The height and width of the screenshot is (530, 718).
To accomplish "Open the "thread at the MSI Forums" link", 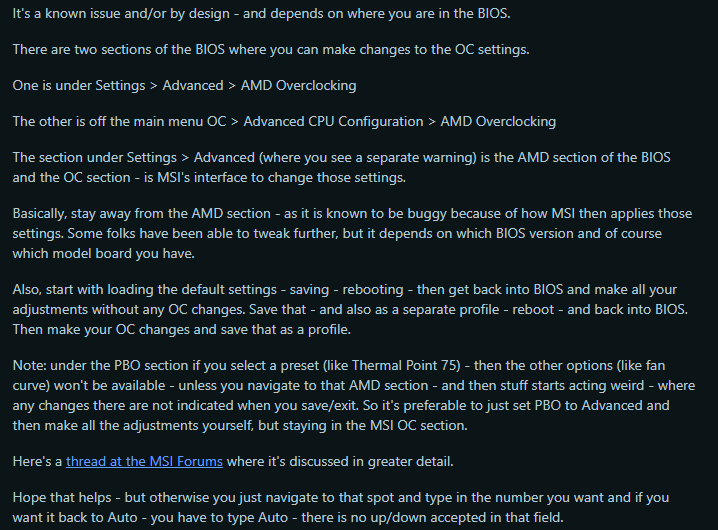I will point(144,461).
